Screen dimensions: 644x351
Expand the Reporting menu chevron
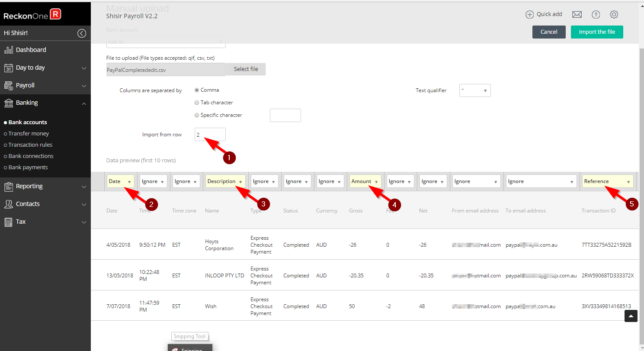[x=84, y=187]
